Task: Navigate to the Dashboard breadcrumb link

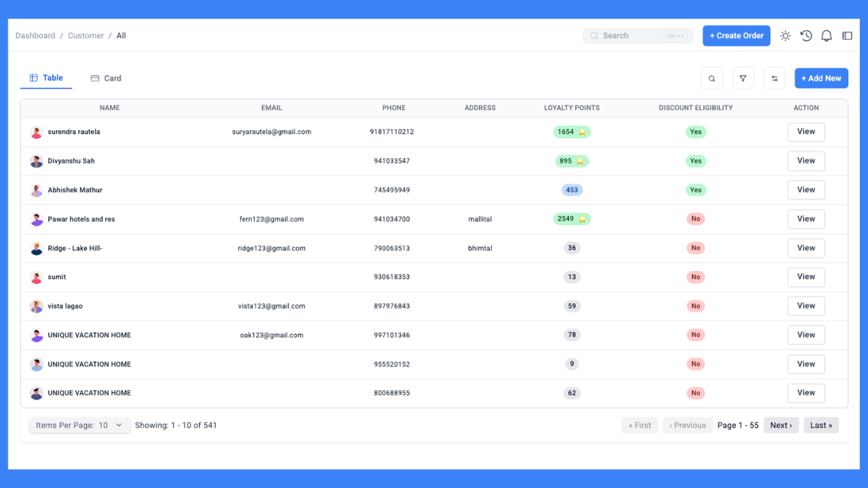Action: tap(35, 35)
